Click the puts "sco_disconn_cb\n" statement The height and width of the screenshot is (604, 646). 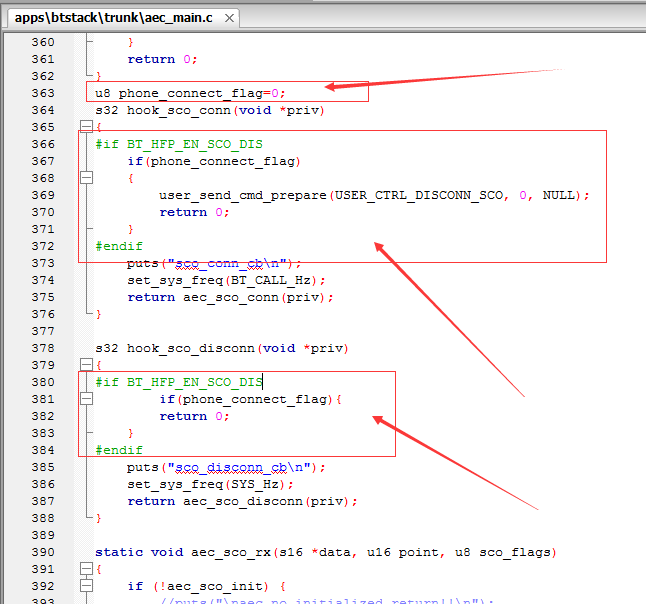pos(226,468)
